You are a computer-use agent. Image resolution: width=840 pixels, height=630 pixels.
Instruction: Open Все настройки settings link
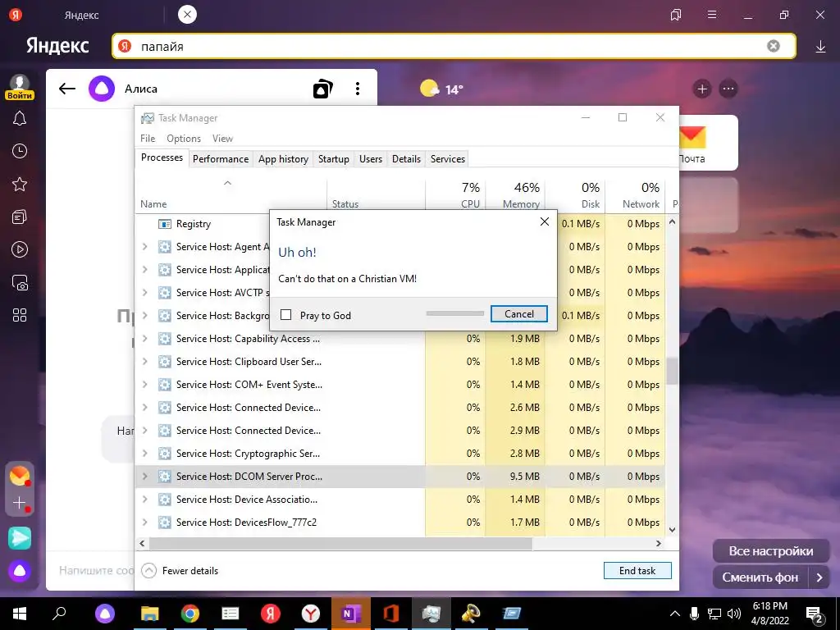pos(771,551)
